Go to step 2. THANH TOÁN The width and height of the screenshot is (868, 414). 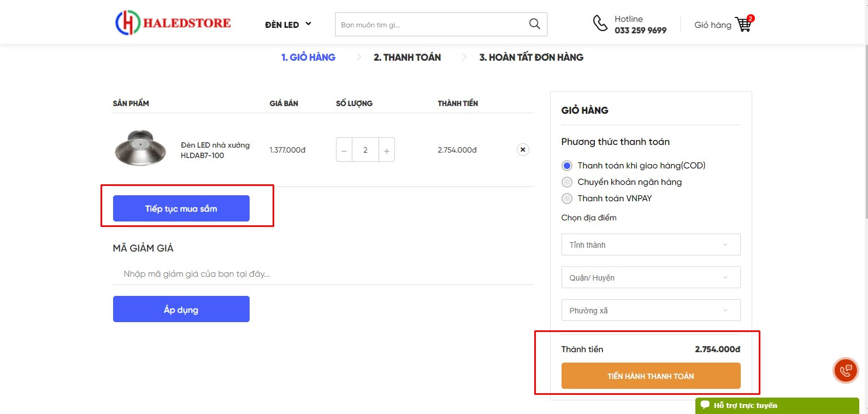407,57
